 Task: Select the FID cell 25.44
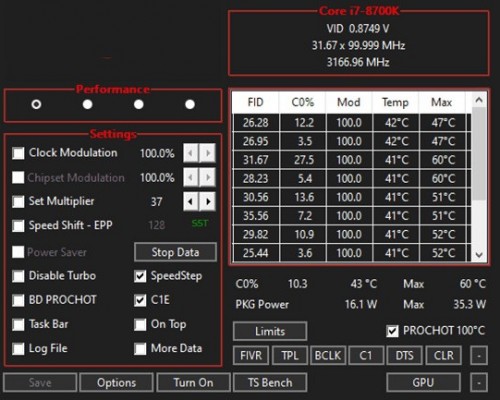coord(256,253)
